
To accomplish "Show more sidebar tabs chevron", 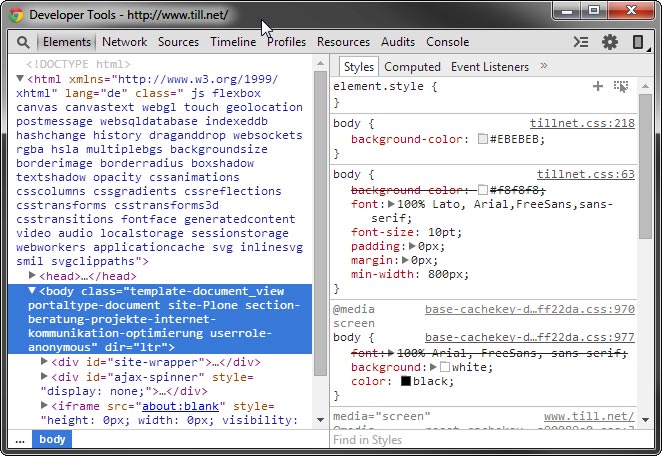I will pos(544,66).
